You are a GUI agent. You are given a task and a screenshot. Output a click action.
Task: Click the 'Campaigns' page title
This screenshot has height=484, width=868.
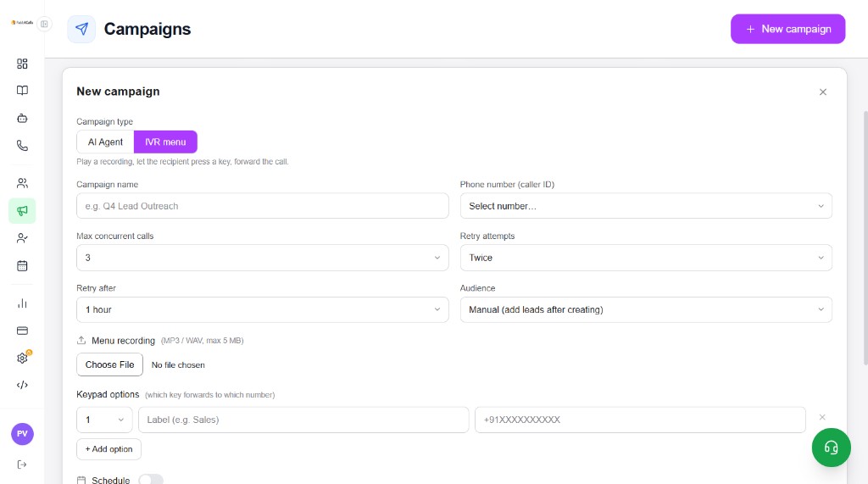[x=147, y=29]
